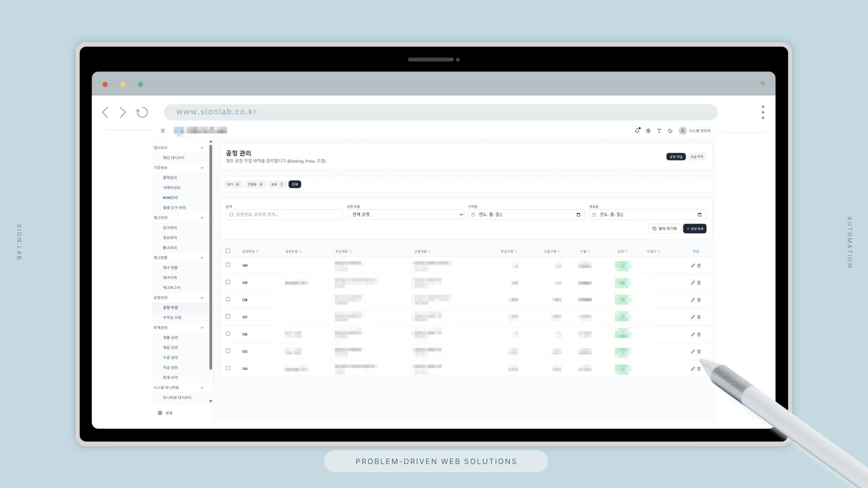Collapse the 회계관리 sidebar section
The image size is (868, 488).
click(202, 328)
